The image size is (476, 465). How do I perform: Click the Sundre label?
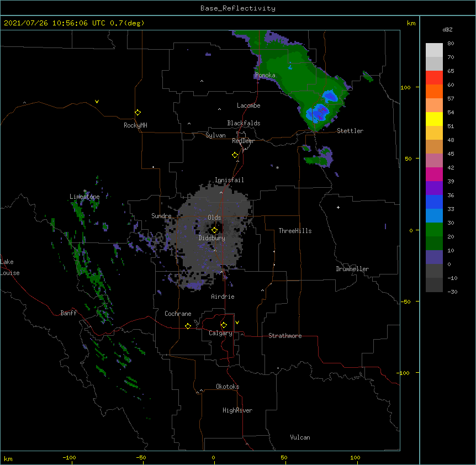(161, 216)
